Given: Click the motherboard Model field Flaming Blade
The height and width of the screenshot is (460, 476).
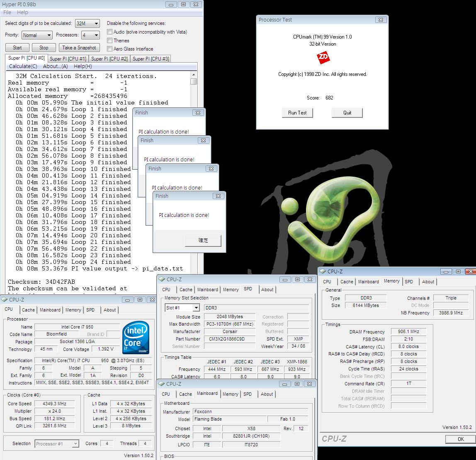Looking at the screenshot, I should click(229, 419).
